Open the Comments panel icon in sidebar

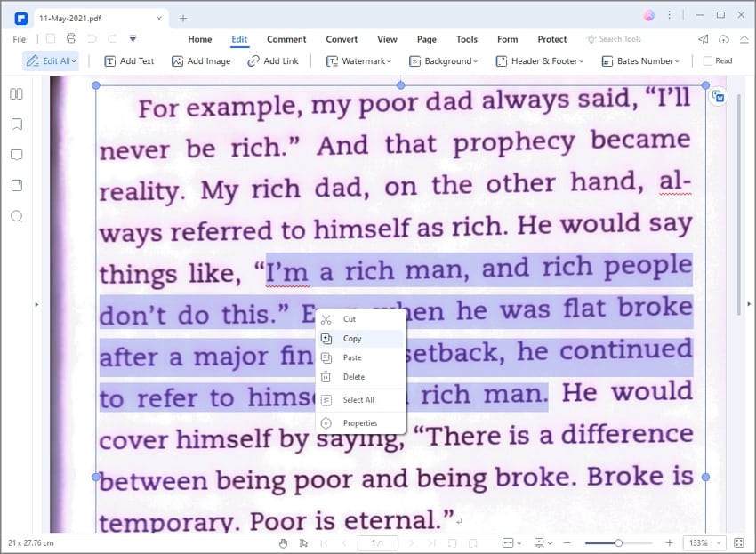point(16,155)
